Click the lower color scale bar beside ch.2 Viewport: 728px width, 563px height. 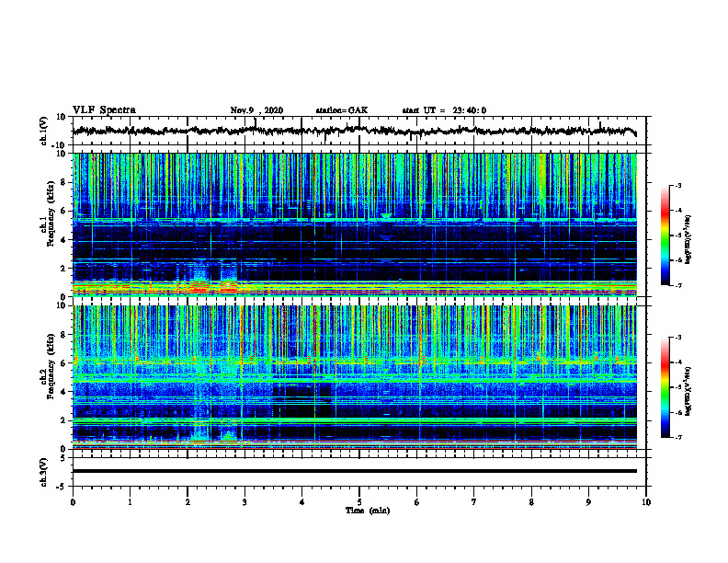(x=665, y=387)
